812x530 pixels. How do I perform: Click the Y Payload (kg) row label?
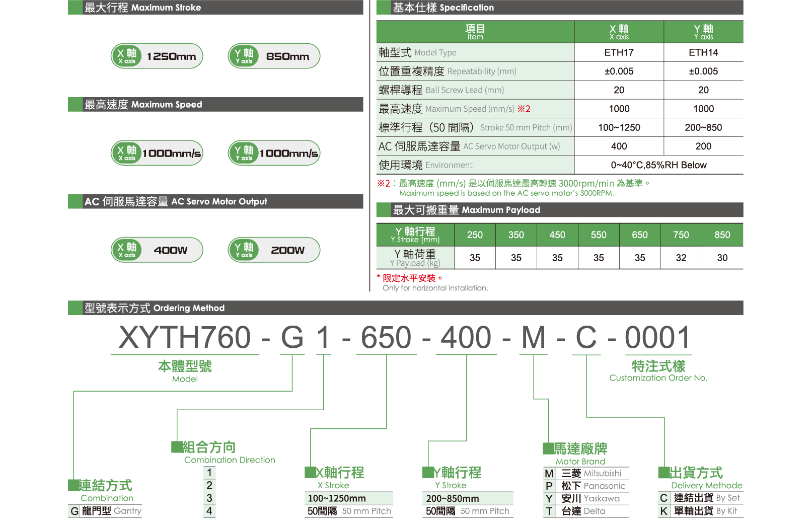(x=415, y=258)
